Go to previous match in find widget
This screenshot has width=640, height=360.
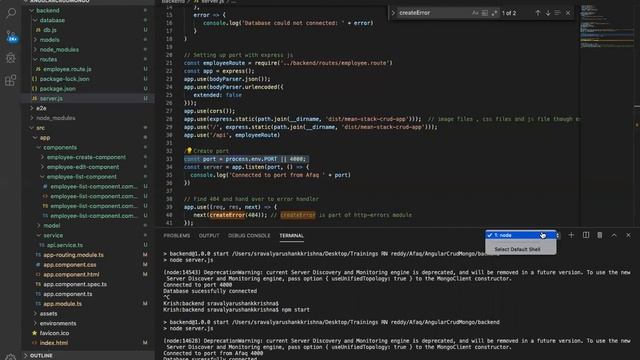tap(538, 13)
